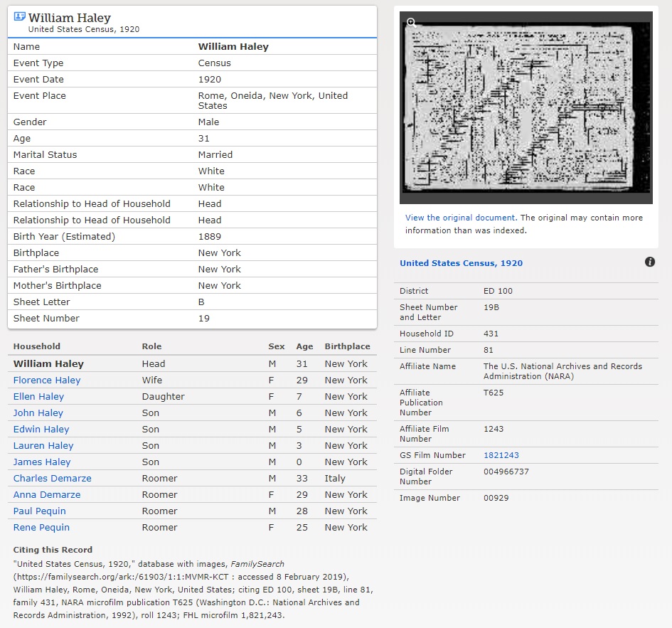
Task: Click the 'Roomer' role in Paul Pequin's row
Action: pyautogui.click(x=159, y=511)
